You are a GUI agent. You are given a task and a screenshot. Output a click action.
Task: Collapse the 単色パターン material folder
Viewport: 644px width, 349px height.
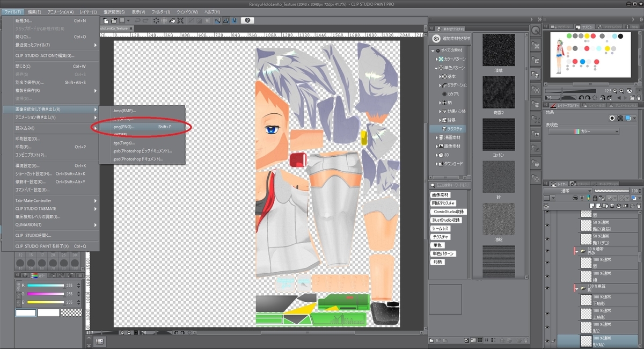coord(436,68)
